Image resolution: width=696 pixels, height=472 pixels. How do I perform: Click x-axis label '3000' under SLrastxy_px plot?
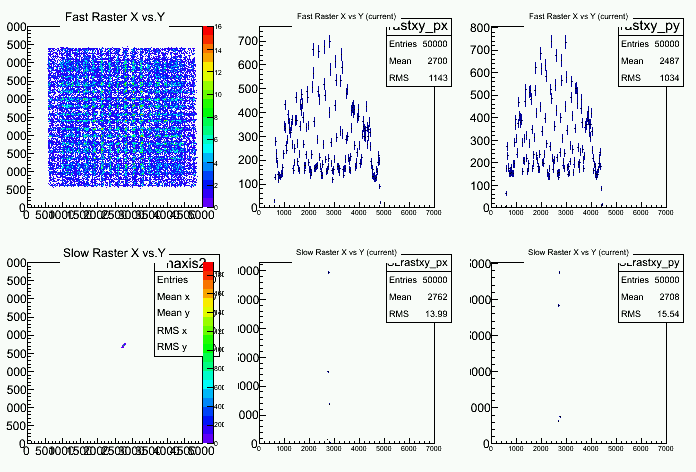(x=333, y=448)
